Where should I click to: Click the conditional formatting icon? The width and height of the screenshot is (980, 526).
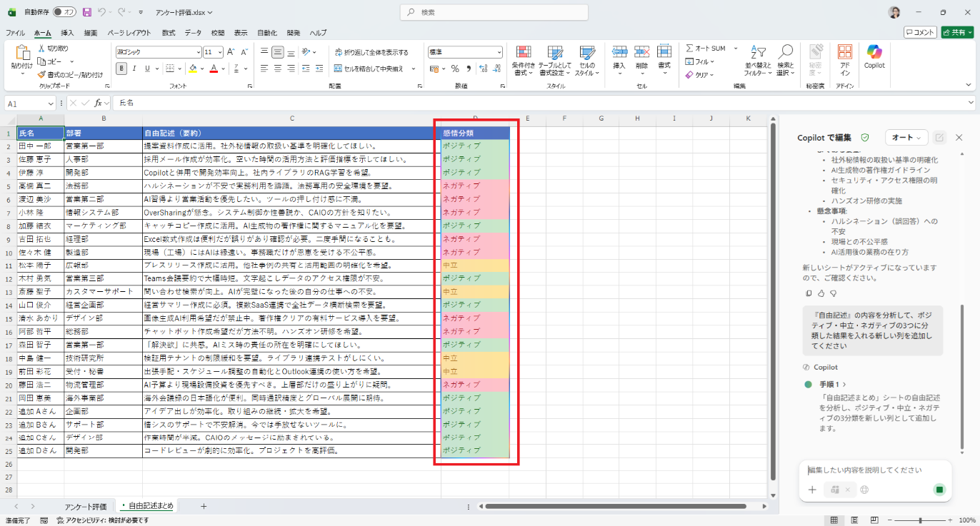point(524,53)
